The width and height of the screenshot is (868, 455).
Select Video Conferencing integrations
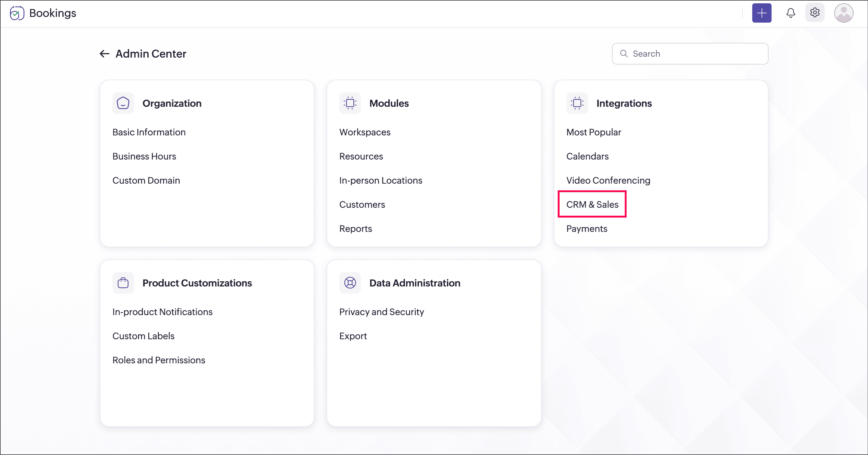(x=608, y=180)
